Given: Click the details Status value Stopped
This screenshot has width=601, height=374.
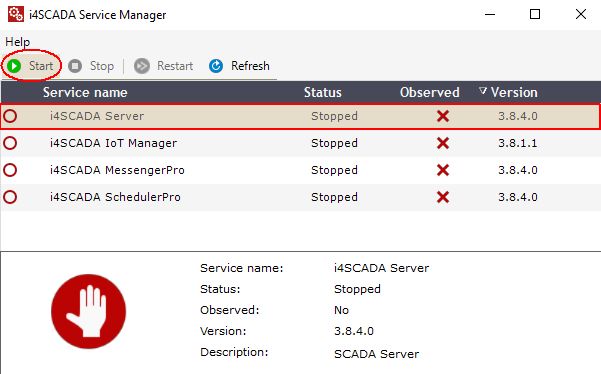Looking at the screenshot, I should coord(357,289).
